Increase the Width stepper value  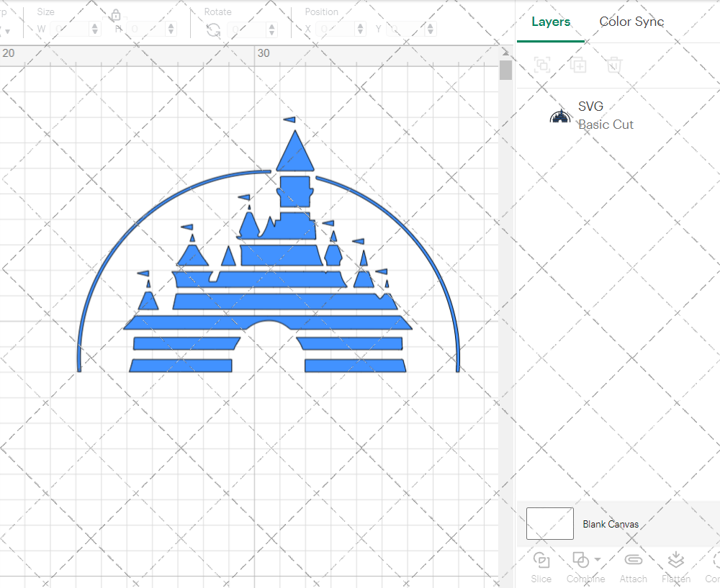point(94,26)
